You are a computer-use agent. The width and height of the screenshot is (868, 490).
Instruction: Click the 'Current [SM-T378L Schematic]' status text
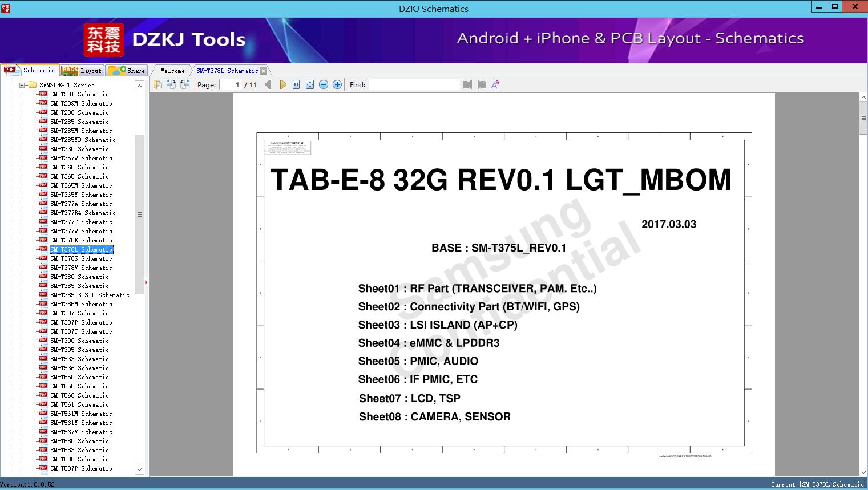coord(818,484)
